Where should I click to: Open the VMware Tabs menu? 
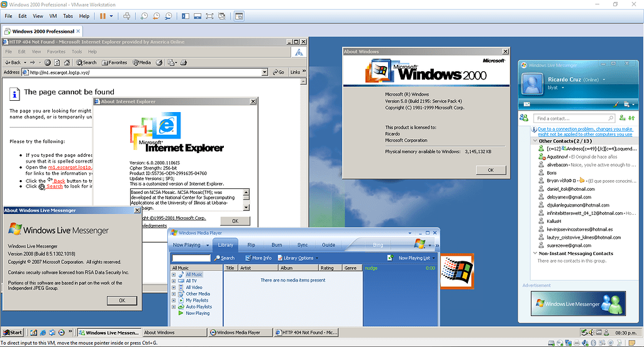(x=68, y=16)
